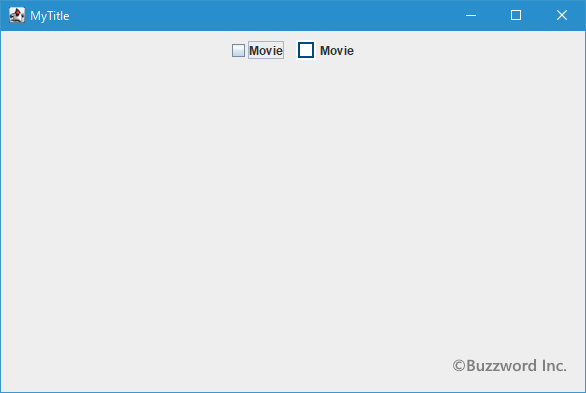Image resolution: width=586 pixels, height=393 pixels.
Task: Click the word Inc. in the watermark
Action: [x=554, y=366]
